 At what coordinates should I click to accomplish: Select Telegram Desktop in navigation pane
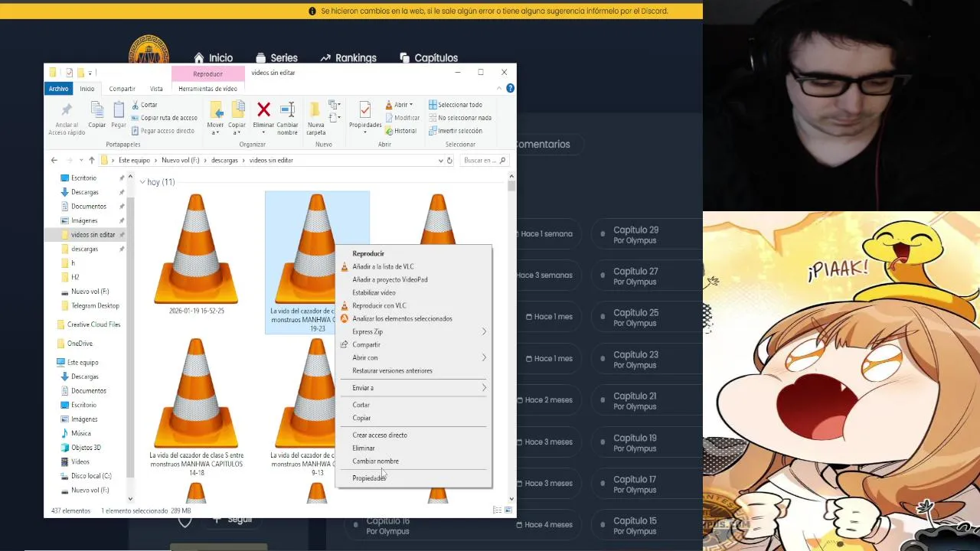coord(95,305)
